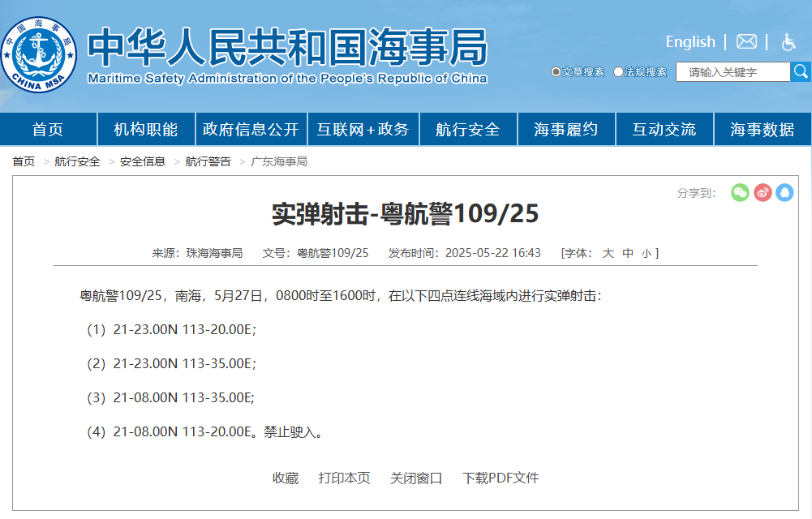Select 法规搜索 radio button
Image resolution: width=812 pixels, height=519 pixels.
[x=618, y=72]
